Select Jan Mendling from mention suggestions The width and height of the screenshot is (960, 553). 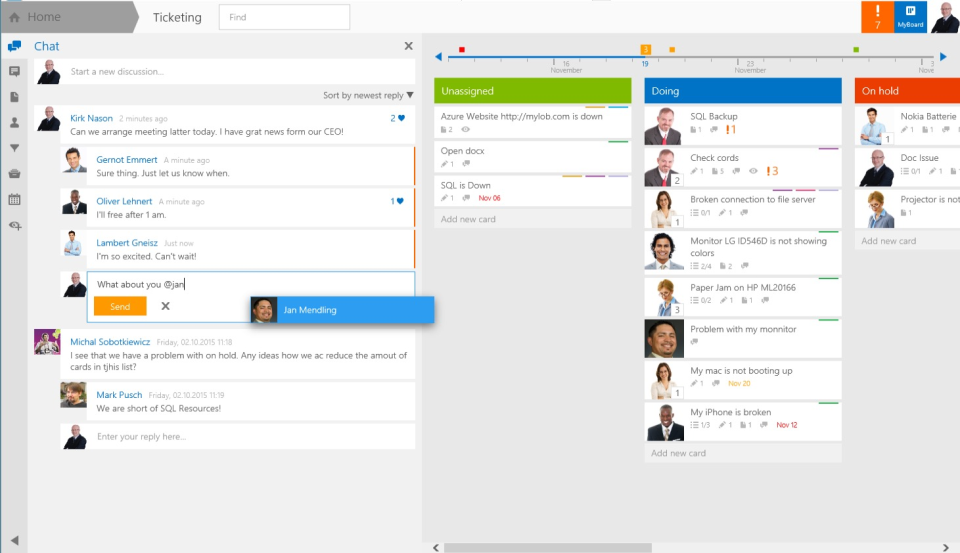(342, 310)
